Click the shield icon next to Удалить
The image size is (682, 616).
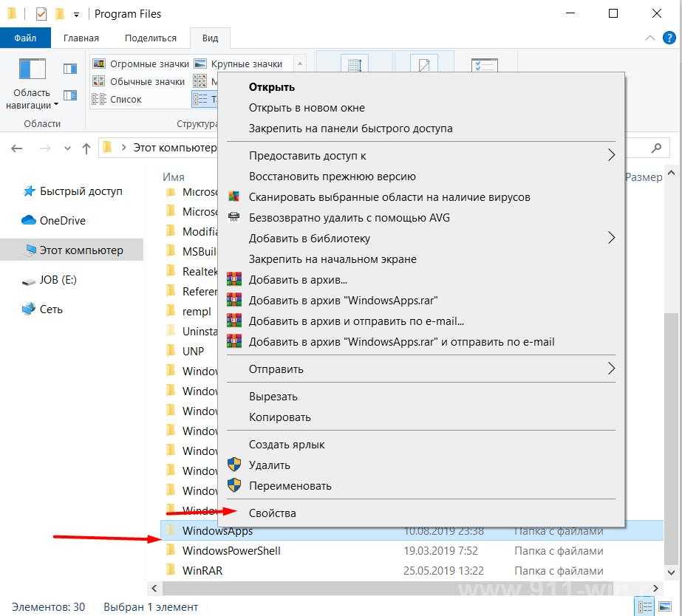233,465
